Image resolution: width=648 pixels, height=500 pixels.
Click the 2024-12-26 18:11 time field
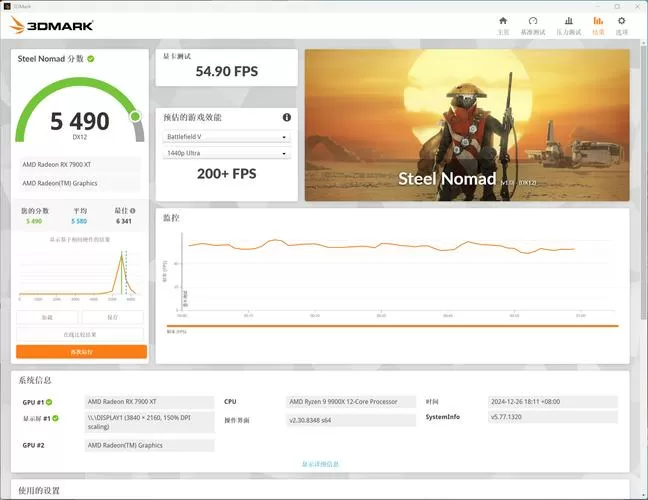click(553, 402)
